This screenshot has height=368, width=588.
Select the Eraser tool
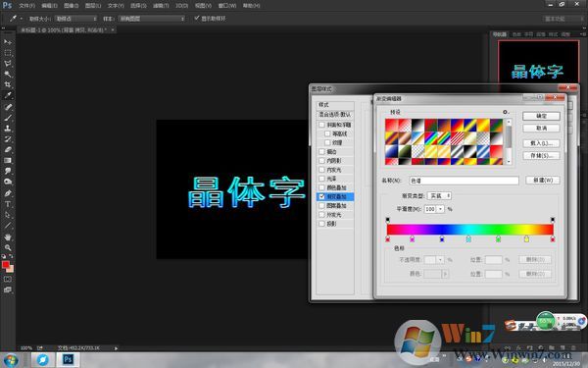8,149
